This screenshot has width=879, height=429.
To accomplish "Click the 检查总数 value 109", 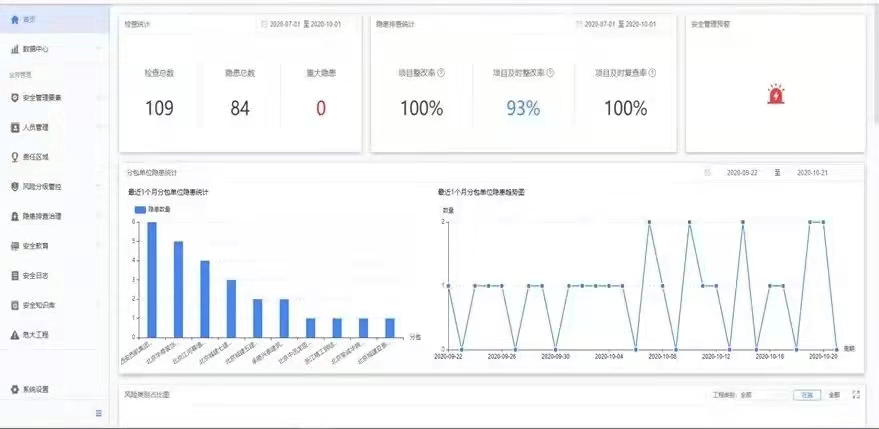I will click(159, 108).
